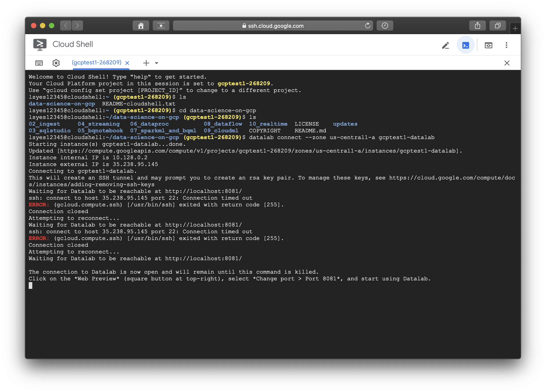Click the 09_cloudml folder name
The width and height of the screenshot is (546, 392).
(221, 131)
